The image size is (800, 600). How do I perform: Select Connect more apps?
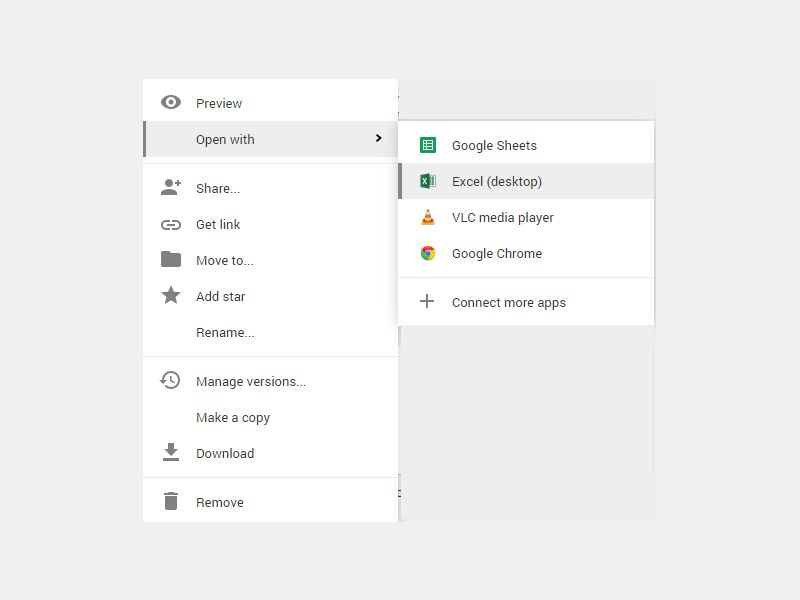526,302
